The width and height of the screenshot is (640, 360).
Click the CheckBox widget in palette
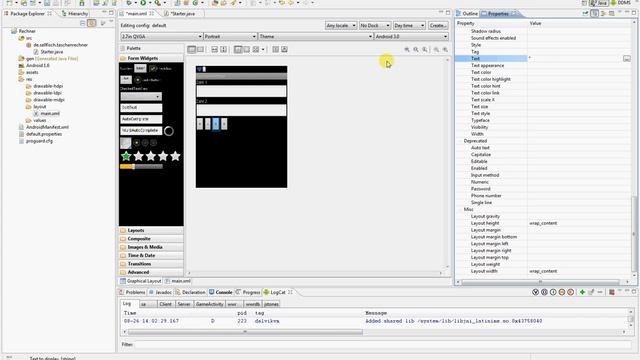161,69
